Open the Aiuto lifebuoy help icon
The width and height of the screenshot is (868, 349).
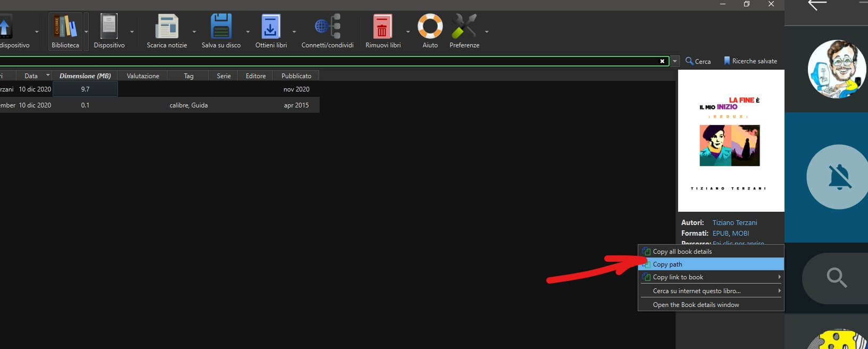[x=430, y=27]
